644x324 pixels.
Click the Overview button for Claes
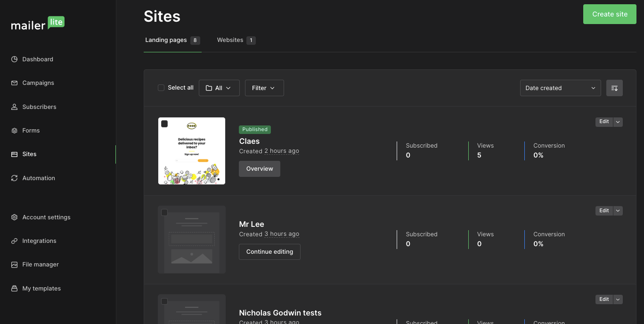260,169
